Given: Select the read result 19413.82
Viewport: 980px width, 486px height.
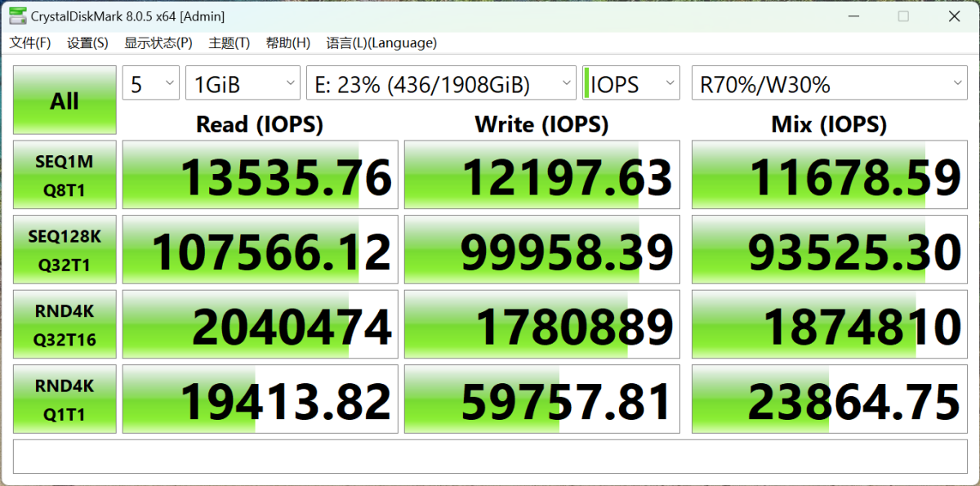Looking at the screenshot, I should point(260,399).
